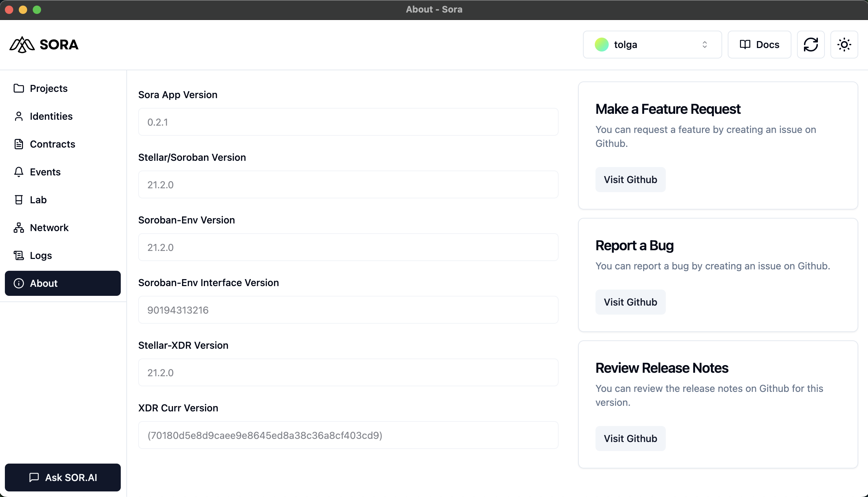Select the About sidebar item

click(63, 283)
